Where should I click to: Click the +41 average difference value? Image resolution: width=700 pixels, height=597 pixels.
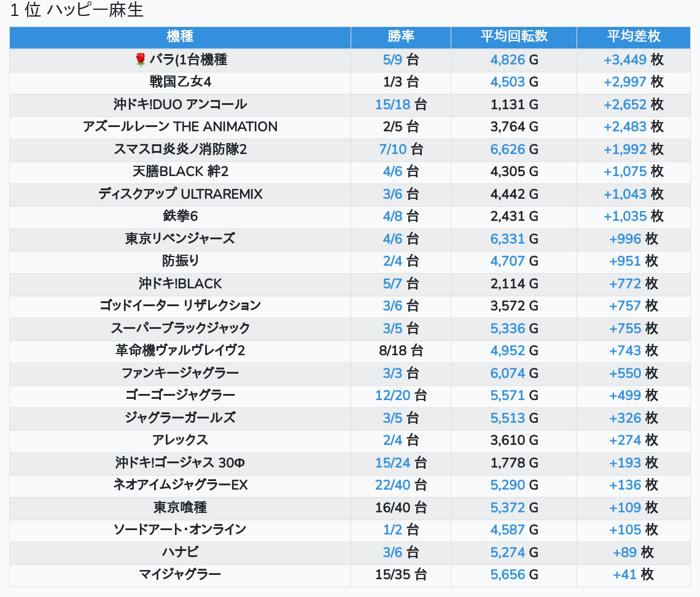625,575
